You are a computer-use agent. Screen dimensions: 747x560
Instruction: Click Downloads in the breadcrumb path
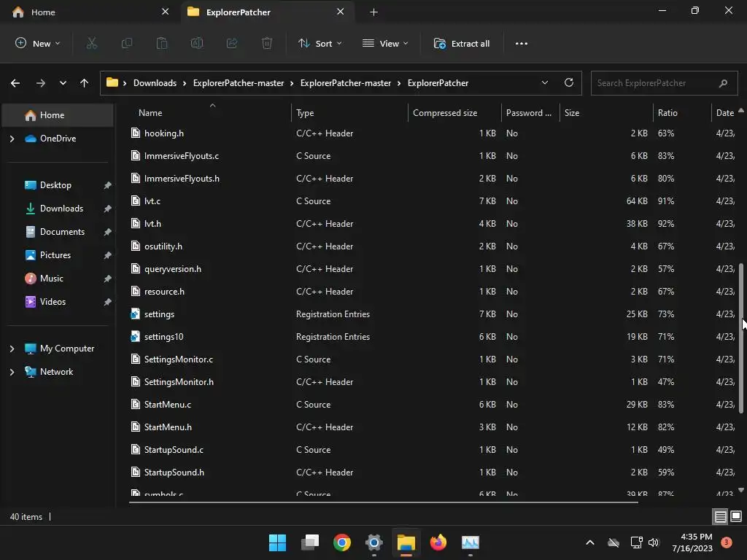[155, 83]
